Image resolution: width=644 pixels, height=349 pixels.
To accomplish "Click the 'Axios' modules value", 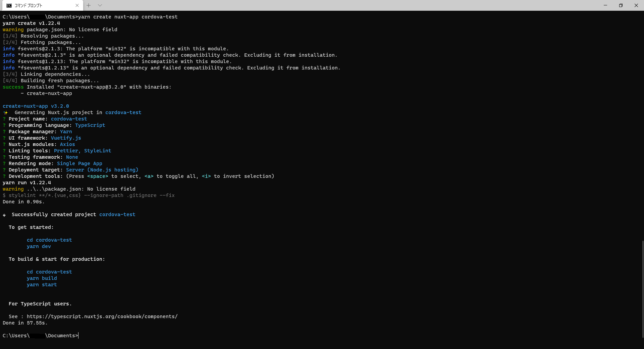I will click(x=67, y=144).
